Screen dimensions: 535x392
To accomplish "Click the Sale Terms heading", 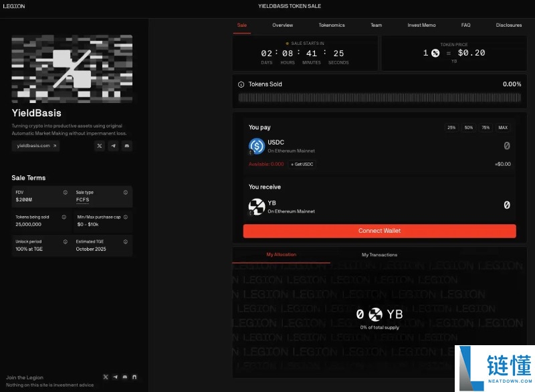I will point(29,178).
